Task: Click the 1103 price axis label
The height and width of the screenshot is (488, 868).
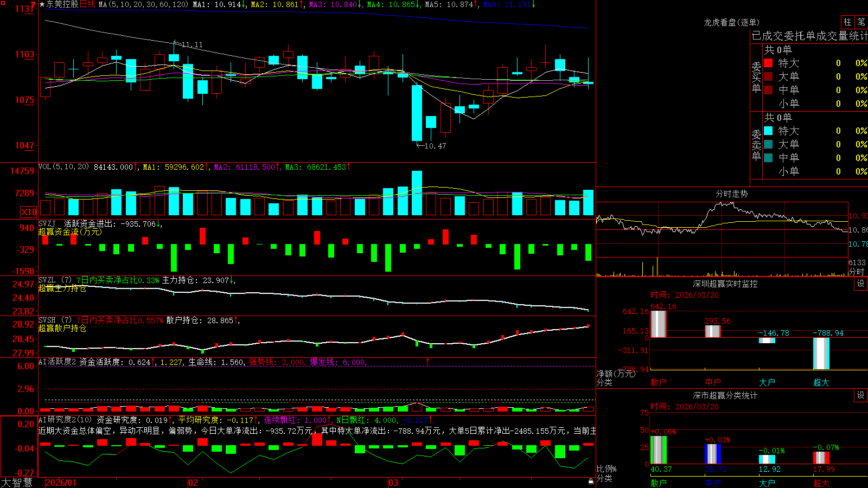Action: [24, 54]
